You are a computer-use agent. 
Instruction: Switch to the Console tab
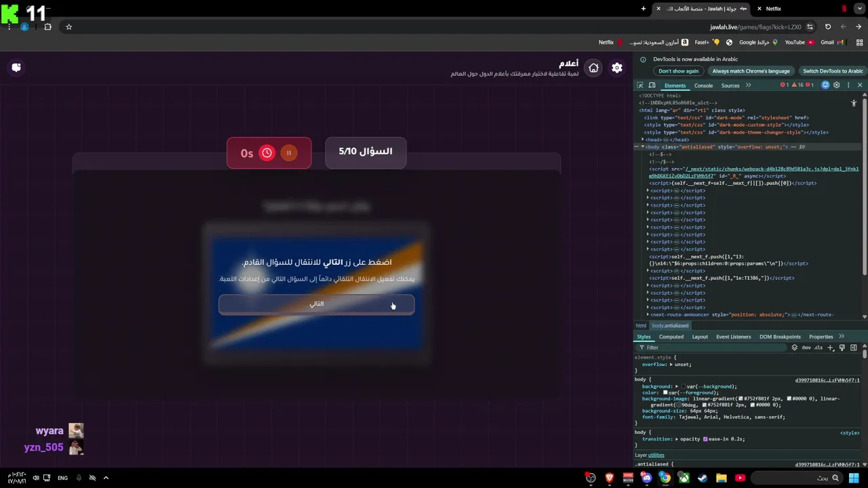703,85
